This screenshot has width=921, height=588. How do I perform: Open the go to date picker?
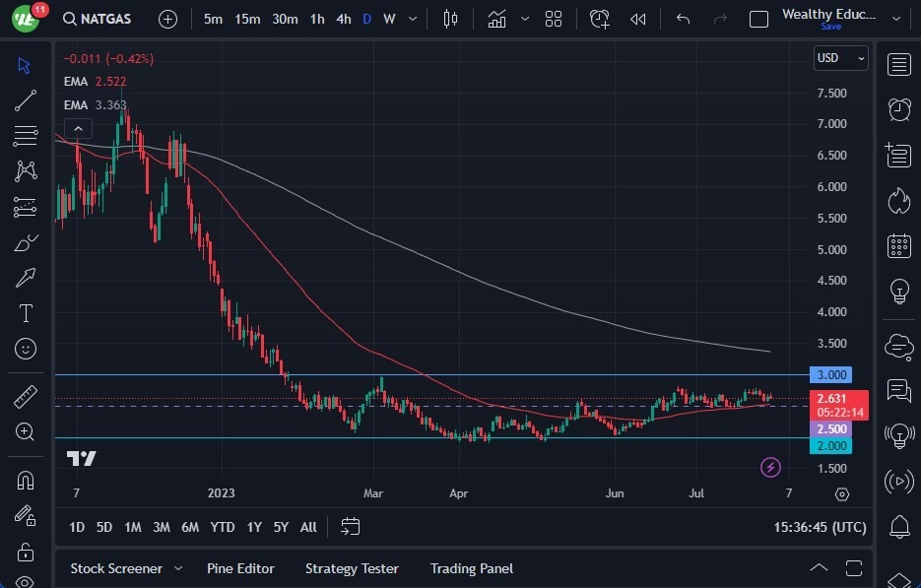point(350,526)
